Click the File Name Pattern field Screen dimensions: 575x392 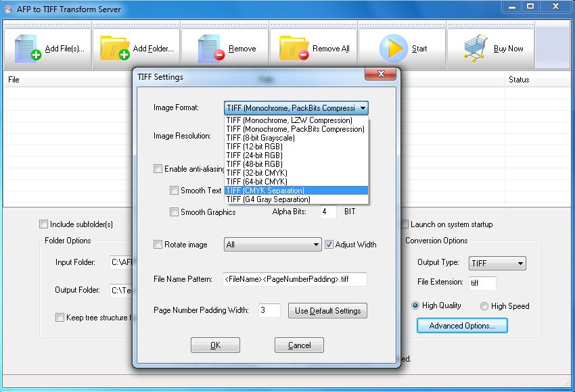pos(294,279)
